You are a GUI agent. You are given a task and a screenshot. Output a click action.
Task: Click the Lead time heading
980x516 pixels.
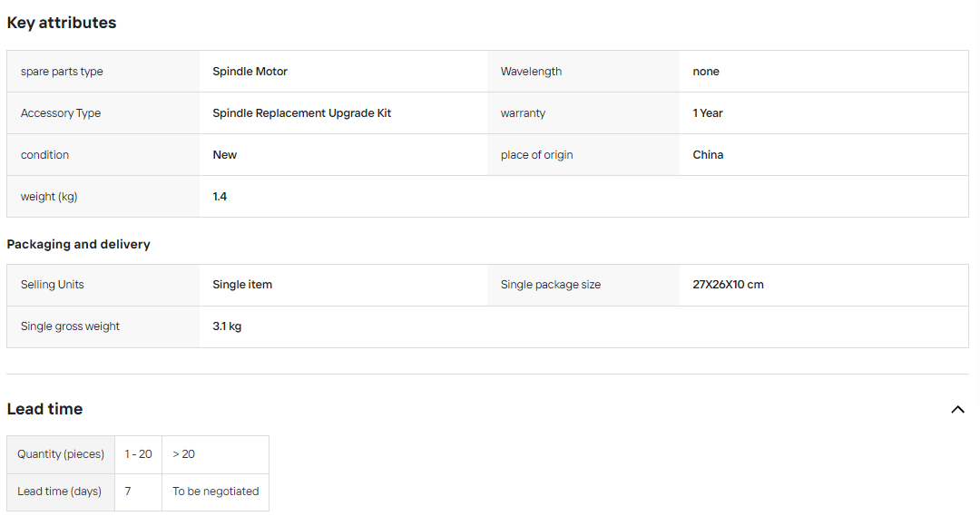point(44,409)
